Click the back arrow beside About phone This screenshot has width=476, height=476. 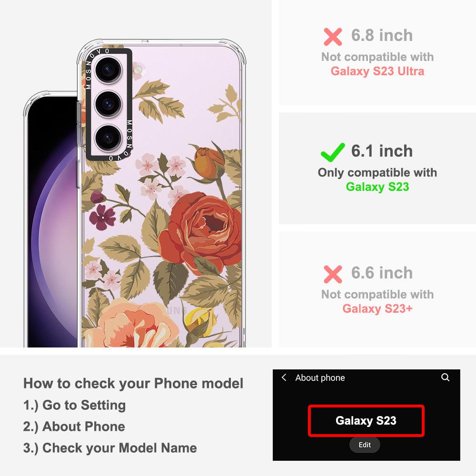click(284, 377)
